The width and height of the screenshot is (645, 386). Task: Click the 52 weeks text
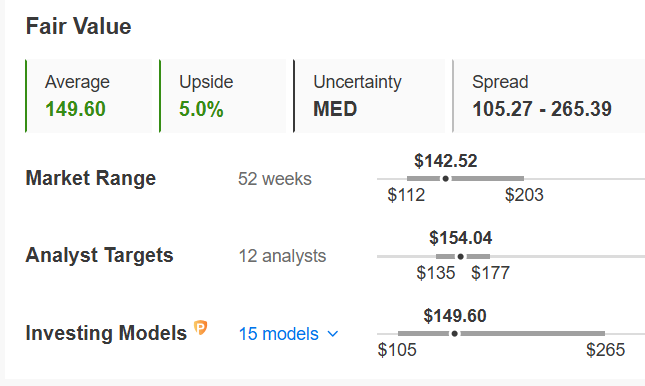[x=275, y=179]
